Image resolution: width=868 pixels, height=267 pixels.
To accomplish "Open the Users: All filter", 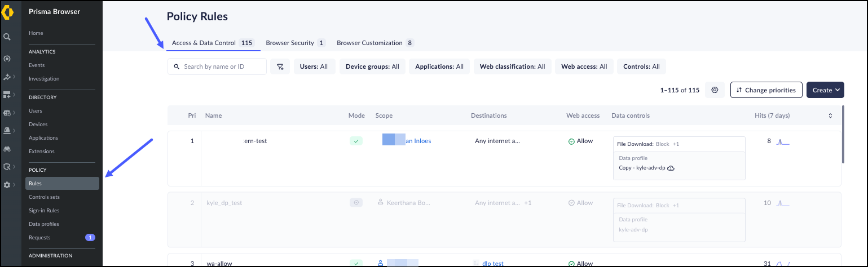I will pyautogui.click(x=314, y=66).
